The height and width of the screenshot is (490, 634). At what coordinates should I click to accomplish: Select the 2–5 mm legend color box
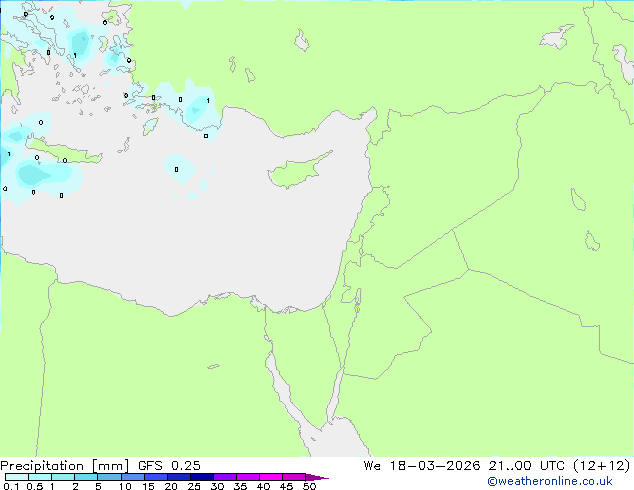point(86,477)
